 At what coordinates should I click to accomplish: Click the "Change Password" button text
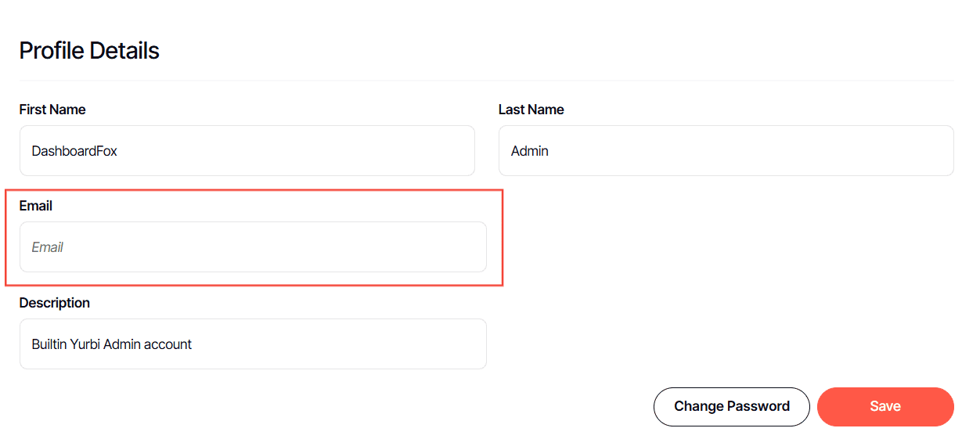click(x=732, y=407)
